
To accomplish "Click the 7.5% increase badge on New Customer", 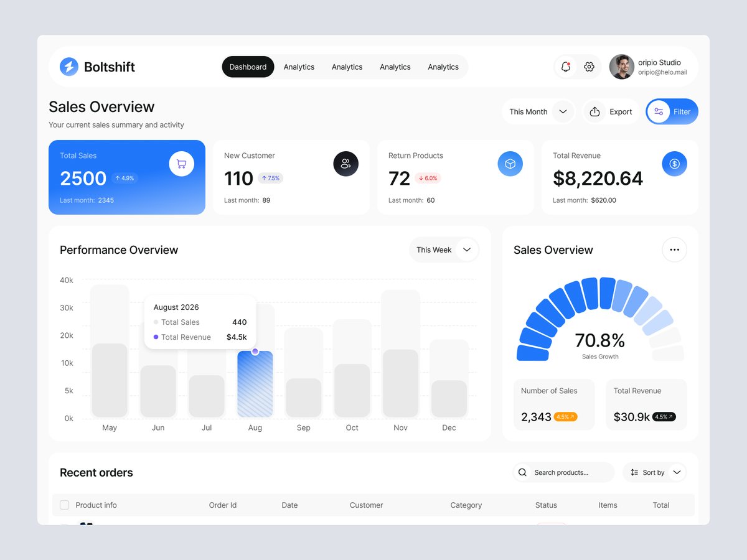I will [x=270, y=178].
